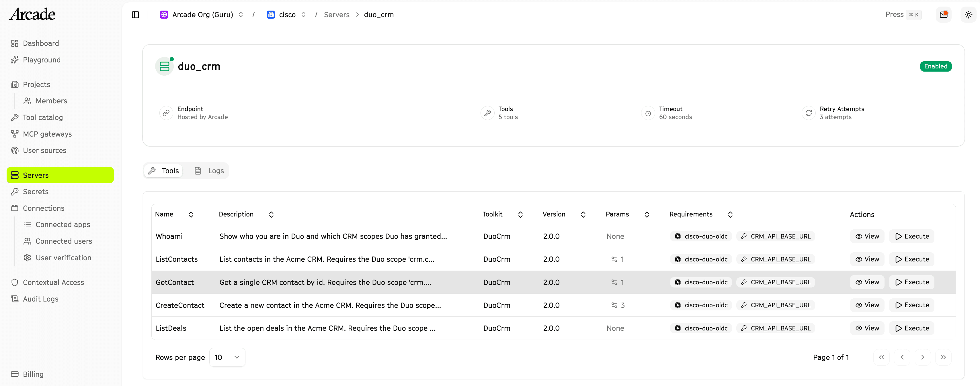Open MCP gateways in the sidebar
This screenshot has width=980, height=386.
click(x=60, y=134)
